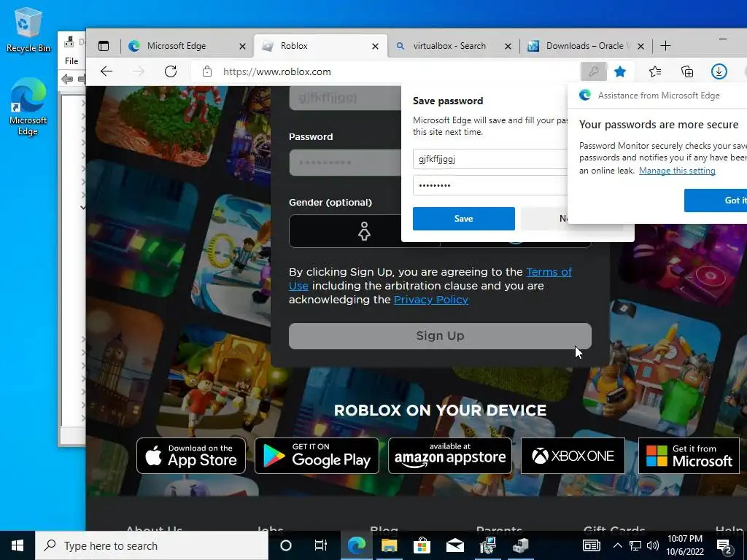Click the Download on the App Store badge
This screenshot has height=560, width=747.
click(191, 456)
